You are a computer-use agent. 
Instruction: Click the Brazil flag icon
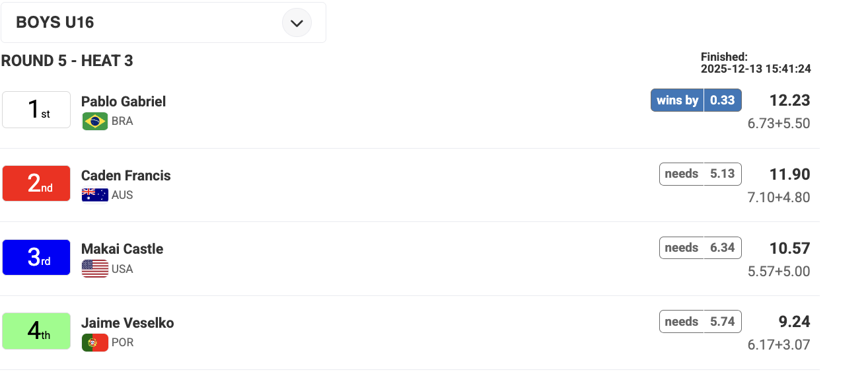(x=95, y=122)
